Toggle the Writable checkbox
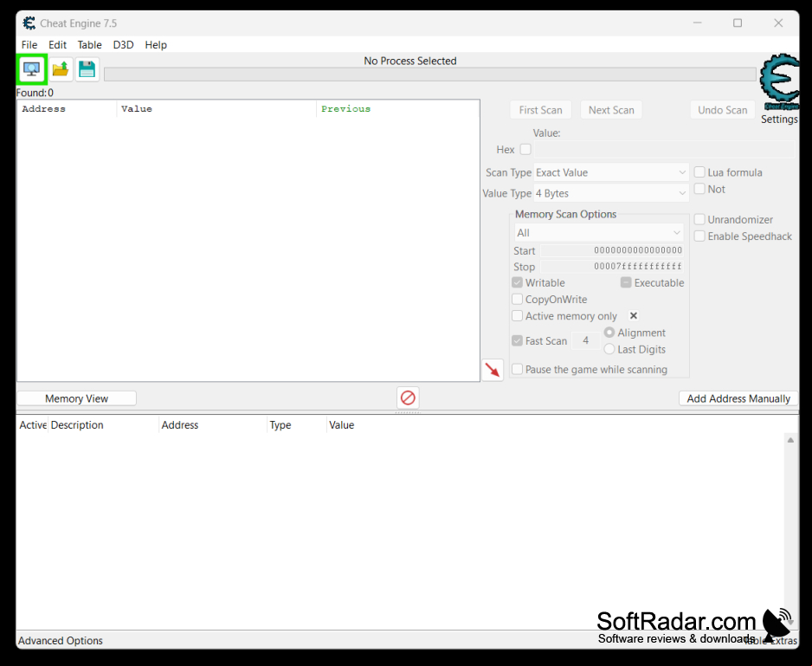Image resolution: width=812 pixels, height=666 pixels. click(x=517, y=282)
